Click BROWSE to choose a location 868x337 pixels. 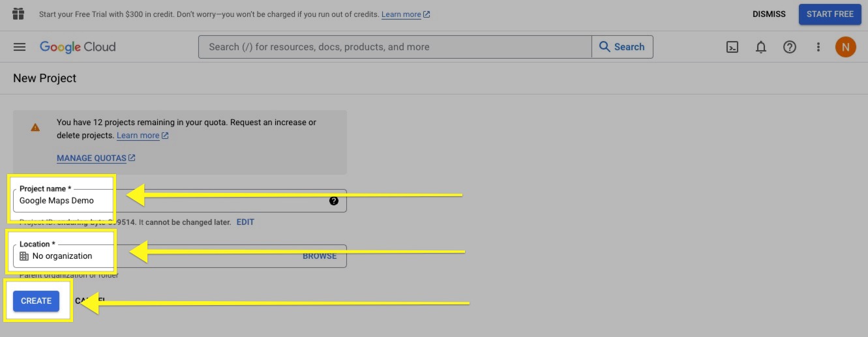320,256
